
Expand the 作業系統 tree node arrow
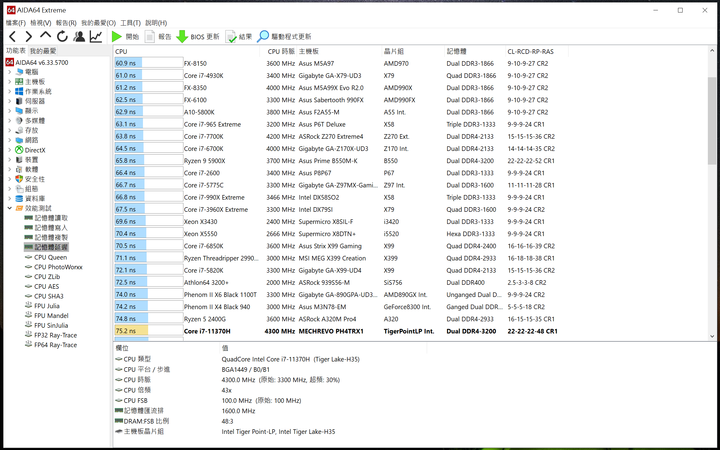[x=10, y=91]
